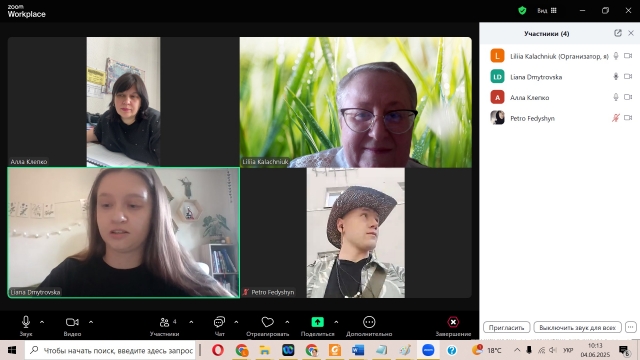Select Lilia Kalachniuk in participants list
The image size is (640, 360).
tap(560, 56)
